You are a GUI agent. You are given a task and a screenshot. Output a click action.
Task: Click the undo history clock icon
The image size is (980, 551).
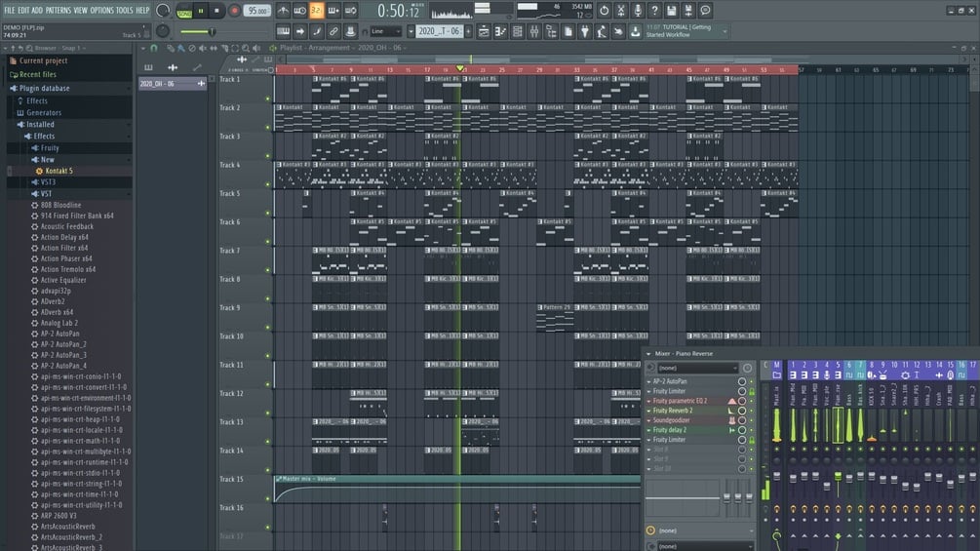pyautogui.click(x=604, y=11)
